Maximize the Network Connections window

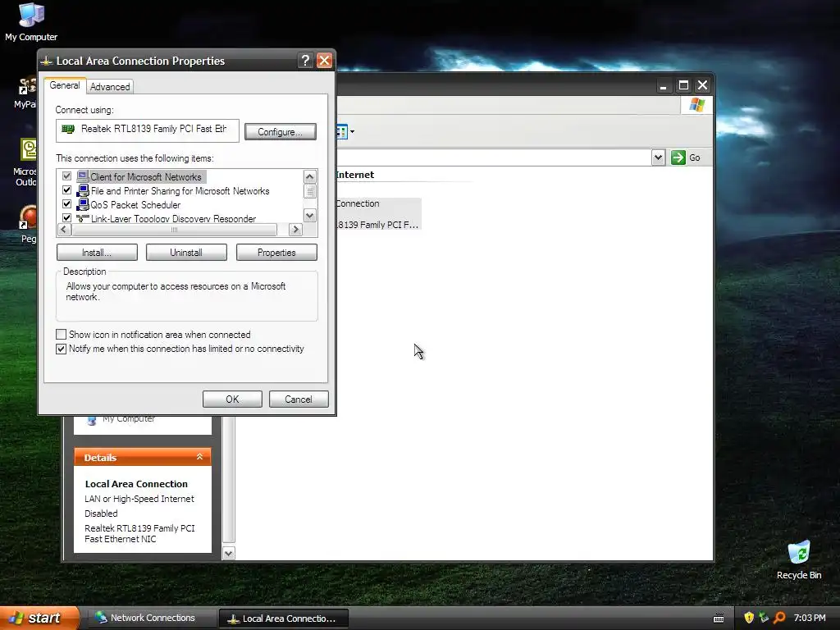click(x=683, y=85)
